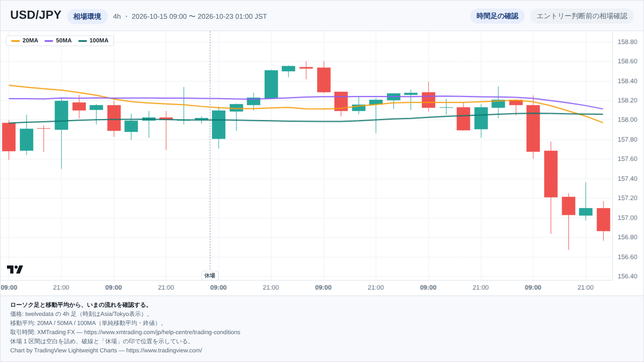
Task: Click the 休場 marker label
Action: (210, 275)
